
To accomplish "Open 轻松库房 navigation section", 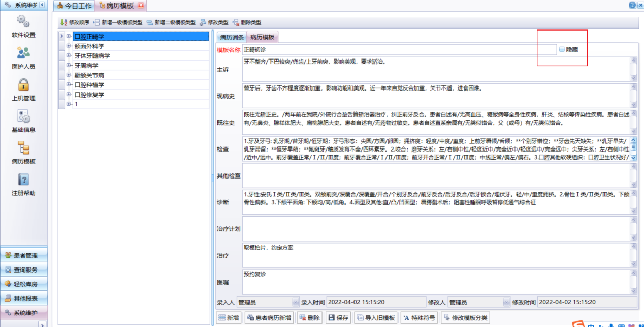I will pyautogui.click(x=24, y=284).
